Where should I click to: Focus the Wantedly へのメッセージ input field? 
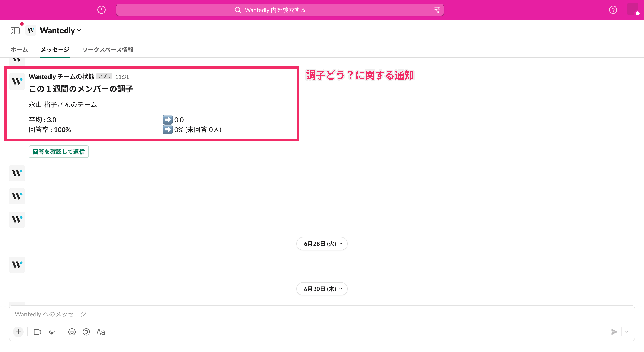(322, 314)
